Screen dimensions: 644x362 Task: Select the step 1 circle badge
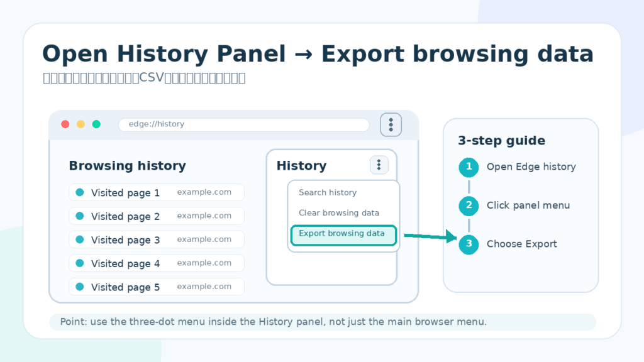(x=469, y=167)
